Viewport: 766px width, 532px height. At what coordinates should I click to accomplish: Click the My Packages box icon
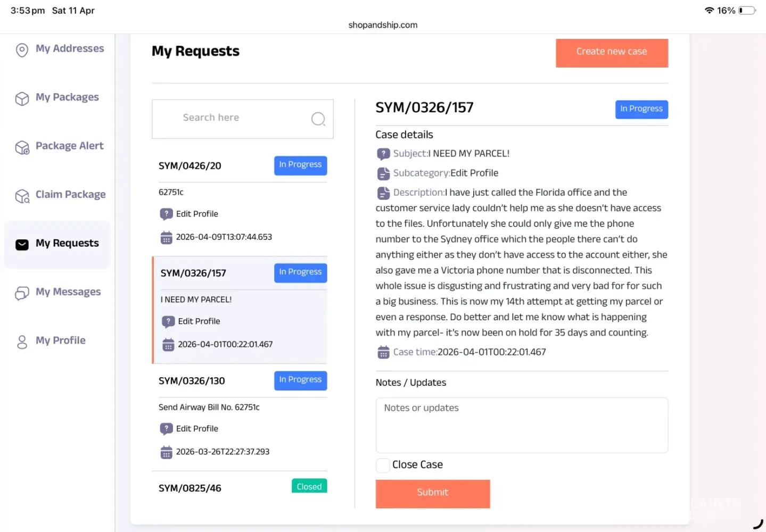coord(22,99)
